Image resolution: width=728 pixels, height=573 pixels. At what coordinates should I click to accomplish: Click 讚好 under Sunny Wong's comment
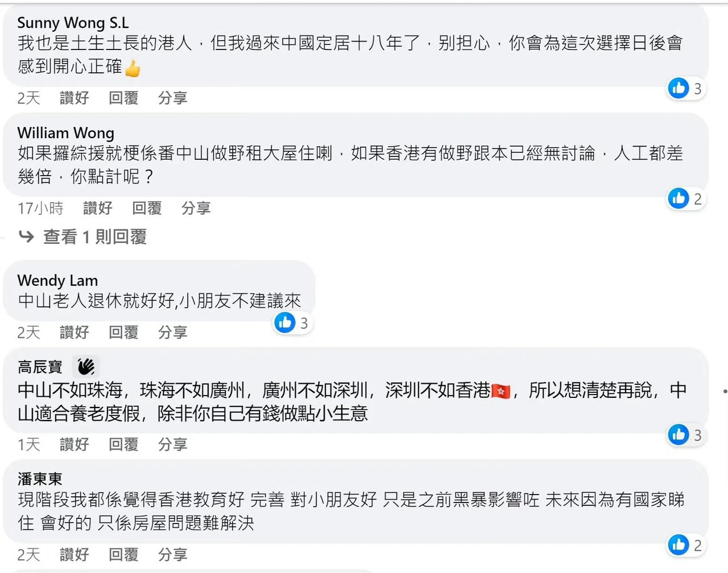click(x=75, y=98)
